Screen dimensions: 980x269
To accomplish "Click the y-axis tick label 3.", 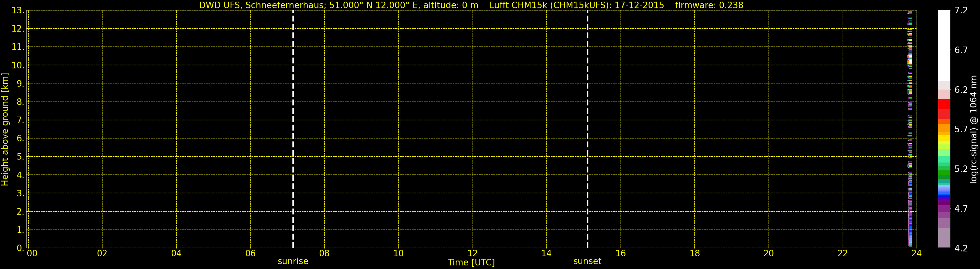I will (x=20, y=193).
